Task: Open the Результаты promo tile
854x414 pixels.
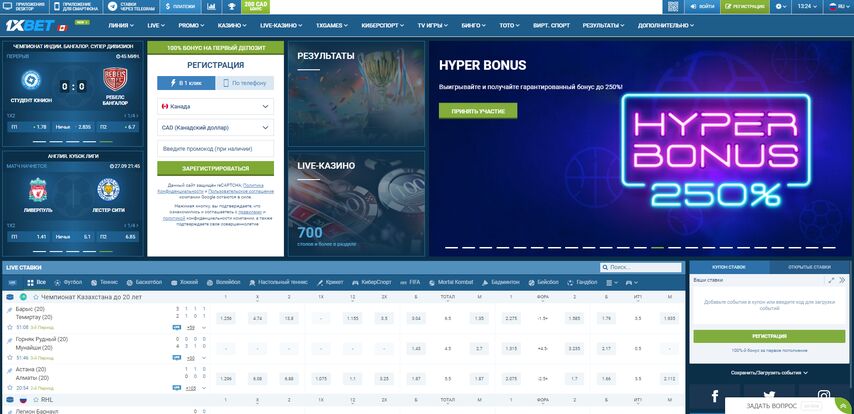Action: (x=356, y=93)
